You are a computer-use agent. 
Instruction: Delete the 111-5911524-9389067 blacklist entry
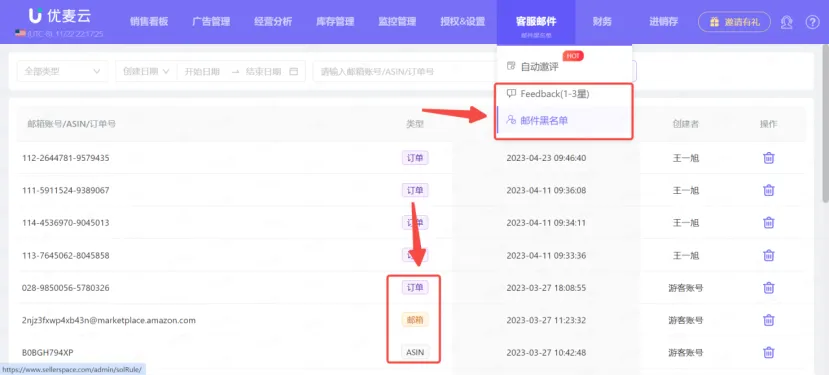coord(769,190)
